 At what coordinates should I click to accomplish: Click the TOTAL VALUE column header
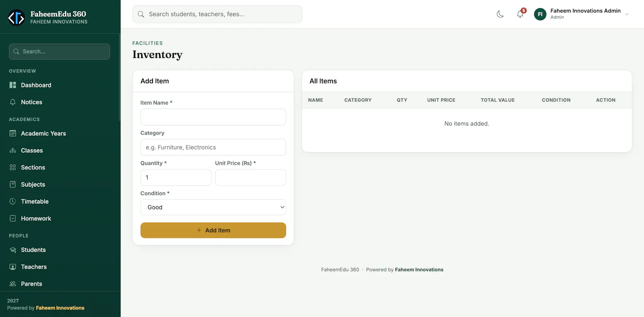point(497,100)
